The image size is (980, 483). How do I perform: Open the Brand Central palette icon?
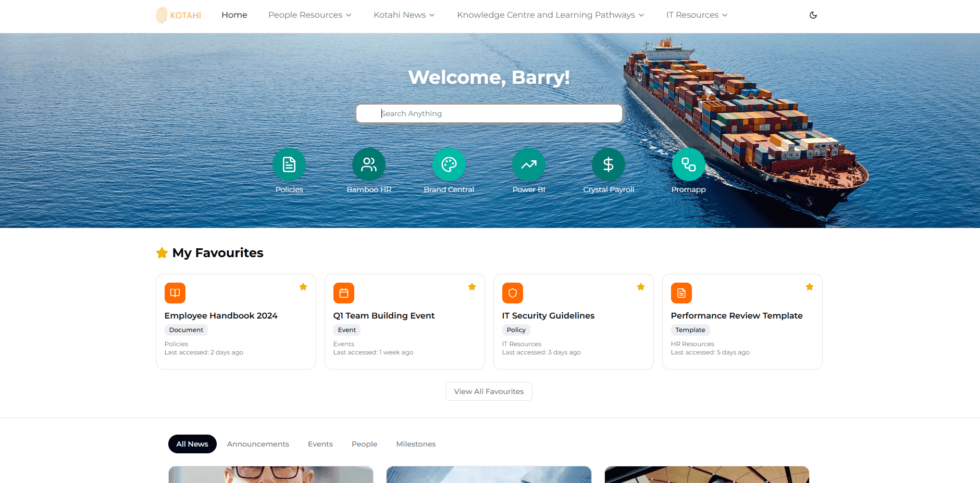point(449,164)
